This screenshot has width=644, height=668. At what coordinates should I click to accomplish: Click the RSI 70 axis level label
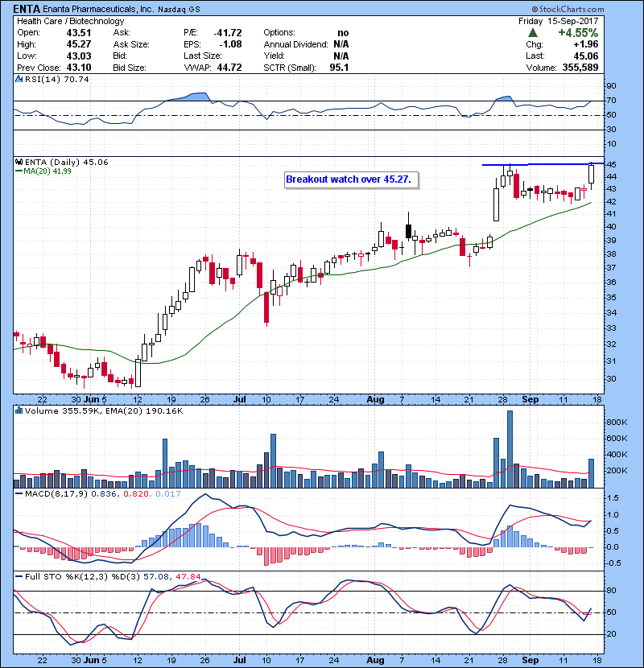611,101
